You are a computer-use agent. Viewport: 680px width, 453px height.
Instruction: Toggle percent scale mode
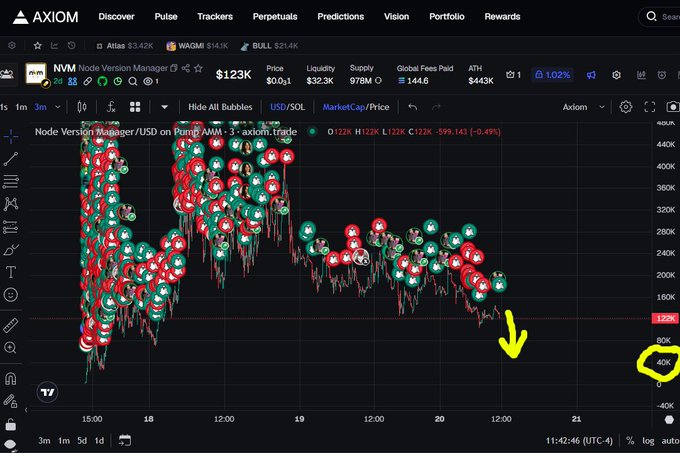(x=630, y=441)
